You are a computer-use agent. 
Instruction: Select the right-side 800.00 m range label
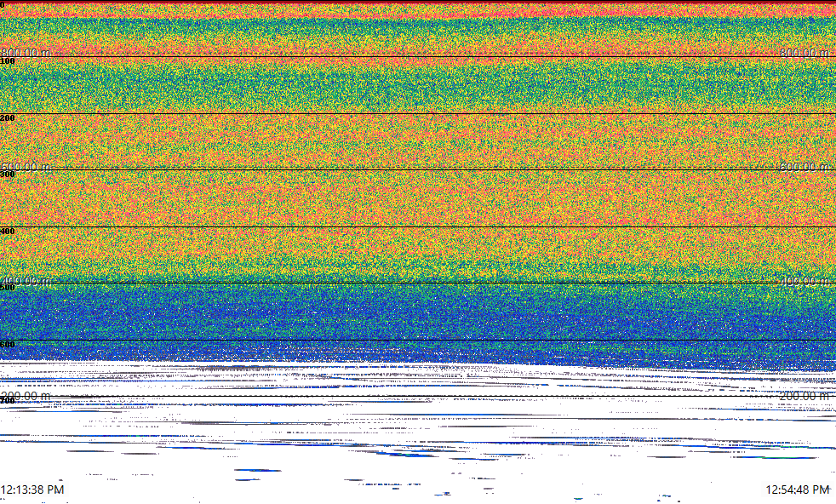tap(805, 53)
